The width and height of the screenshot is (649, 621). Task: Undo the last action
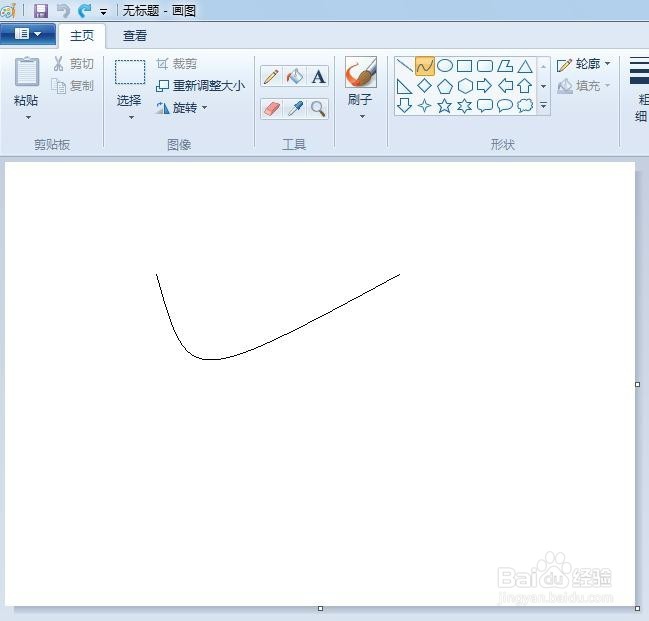click(63, 11)
